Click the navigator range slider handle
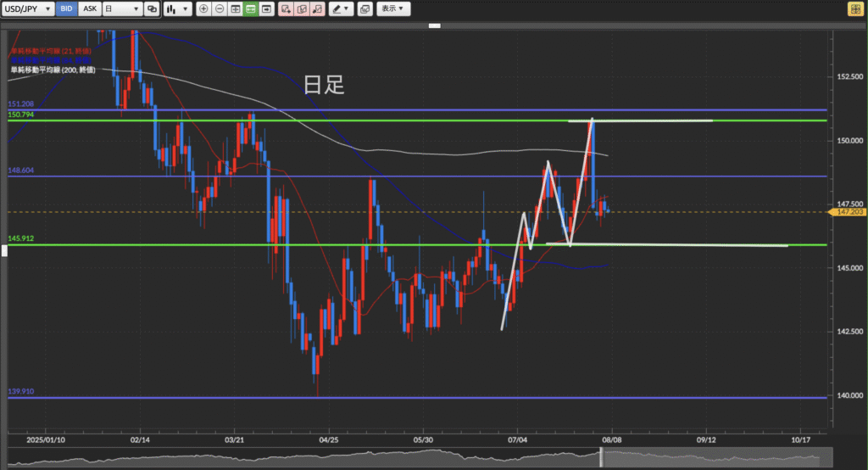 602,458
